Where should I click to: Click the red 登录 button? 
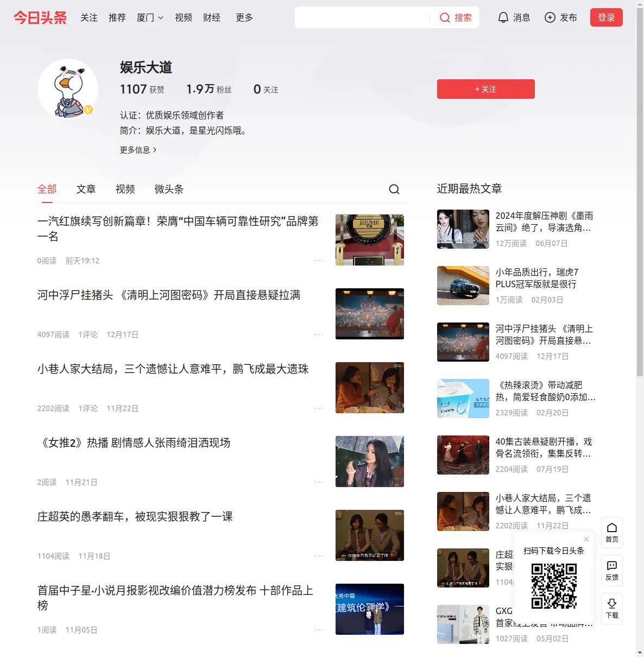click(x=607, y=17)
